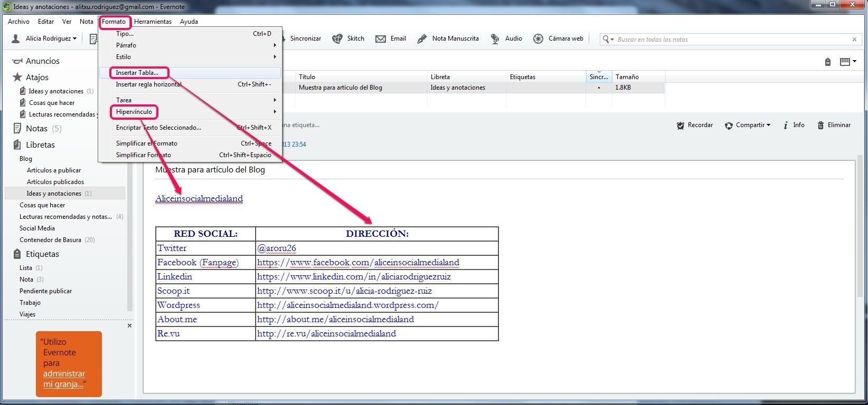Click the Anuncios trumpet icon in sidebar
The height and width of the screenshot is (405, 868).
[x=17, y=61]
